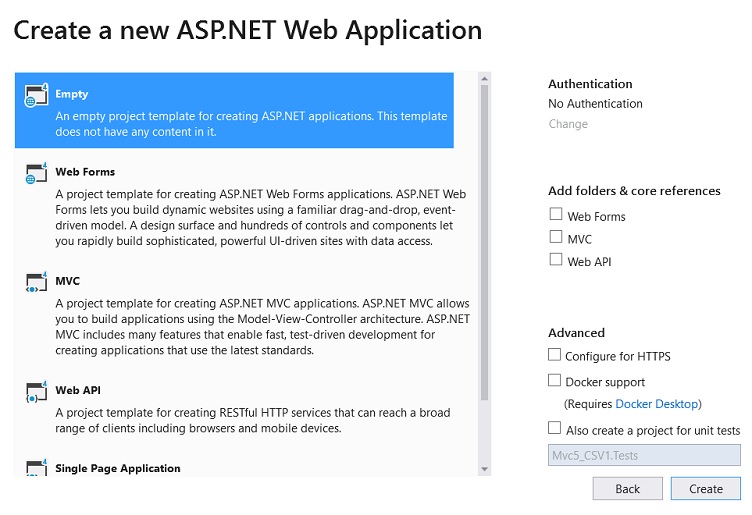Check Also create a project for unit tests
The image size is (752, 515).
[x=554, y=427]
